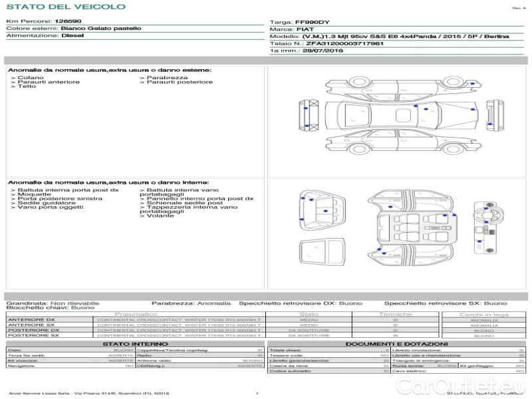Click the Targa plate number FF990DY
The height and width of the screenshot is (399, 532).
click(x=312, y=23)
